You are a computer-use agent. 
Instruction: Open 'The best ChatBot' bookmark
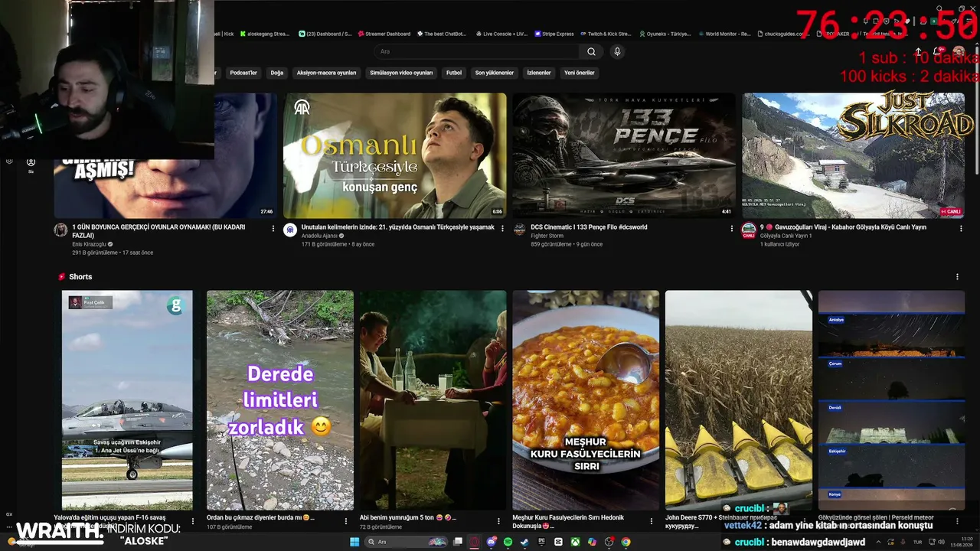coord(442,34)
